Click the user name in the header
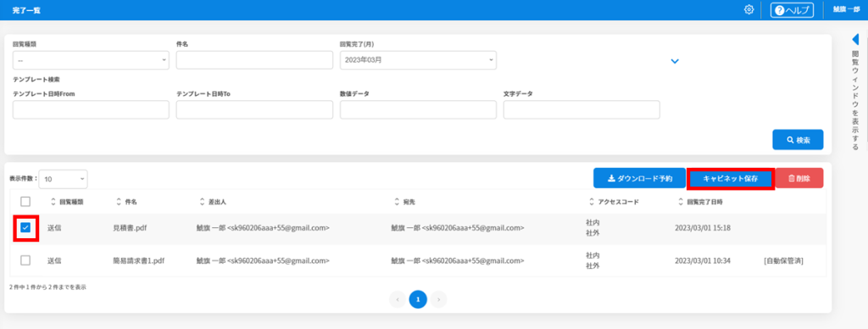Viewport: 868px width, 329px height. coord(847,9)
